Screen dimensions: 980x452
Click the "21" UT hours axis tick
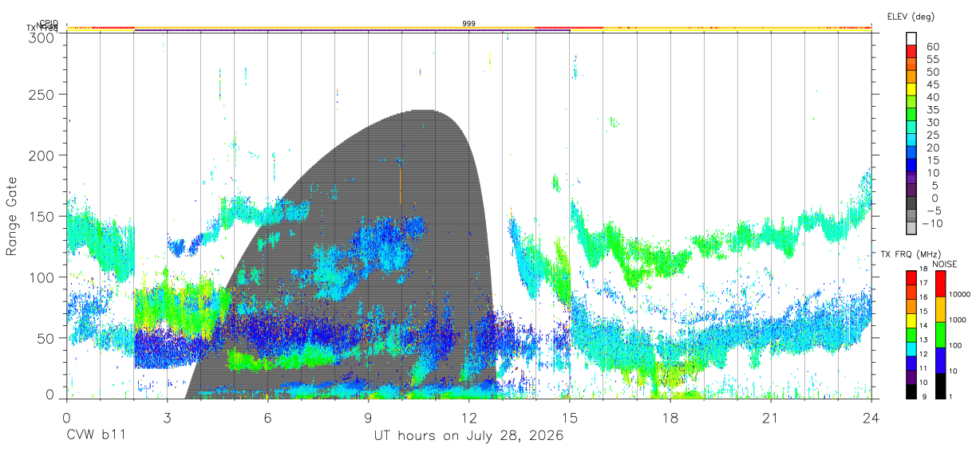click(770, 419)
